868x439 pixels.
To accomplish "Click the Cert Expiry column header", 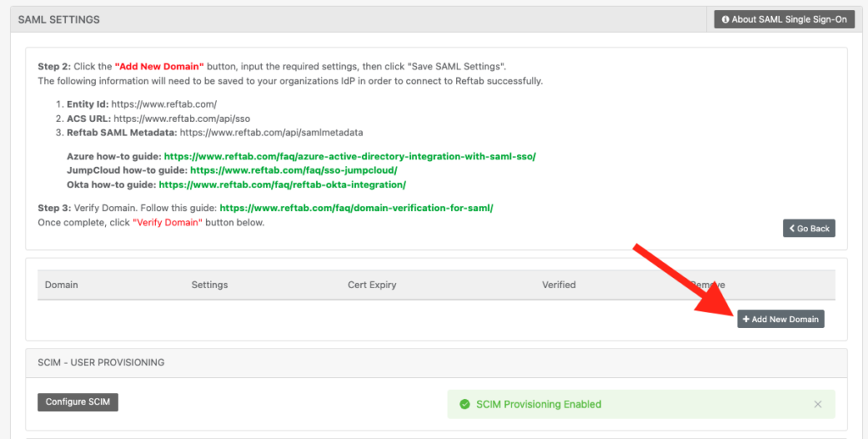I will coord(372,285).
